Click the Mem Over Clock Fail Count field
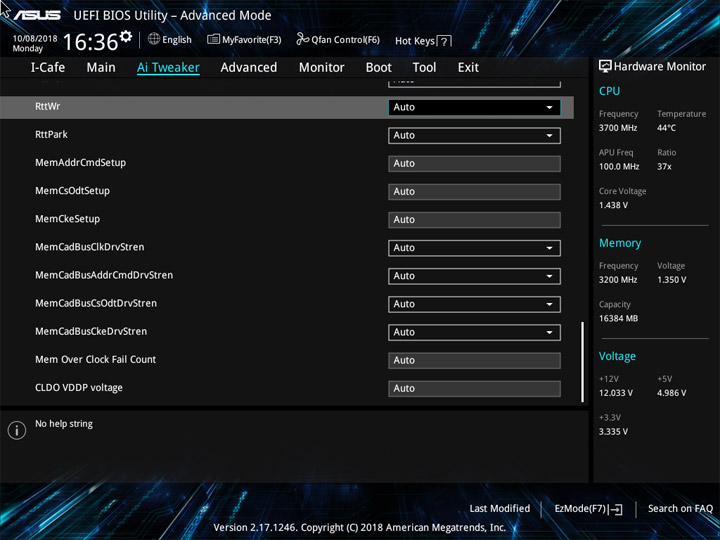This screenshot has width=720, height=540. click(x=474, y=360)
